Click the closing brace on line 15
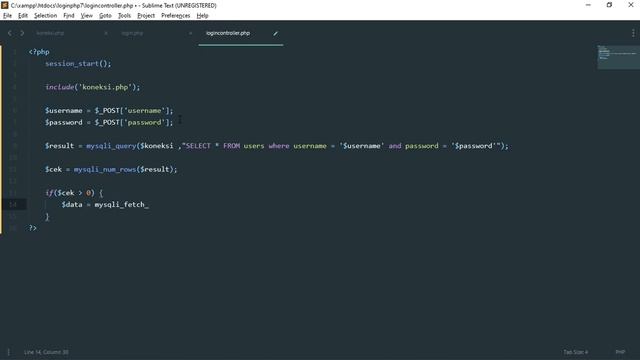The height and width of the screenshot is (360, 640). [x=47, y=216]
